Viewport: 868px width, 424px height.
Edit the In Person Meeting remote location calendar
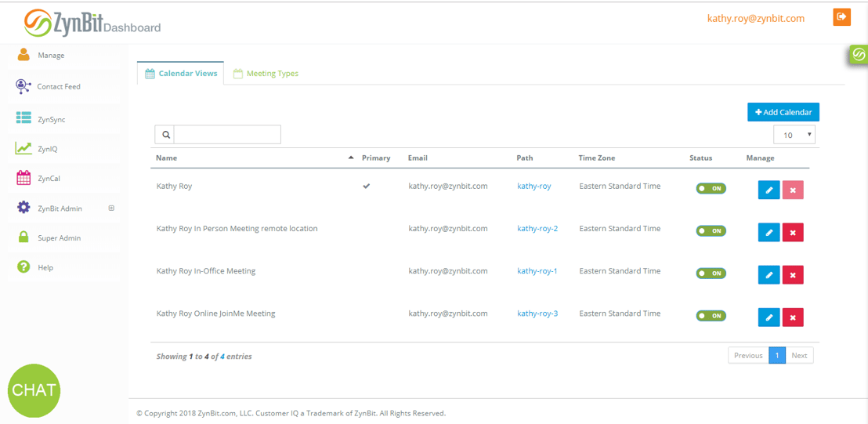click(769, 233)
